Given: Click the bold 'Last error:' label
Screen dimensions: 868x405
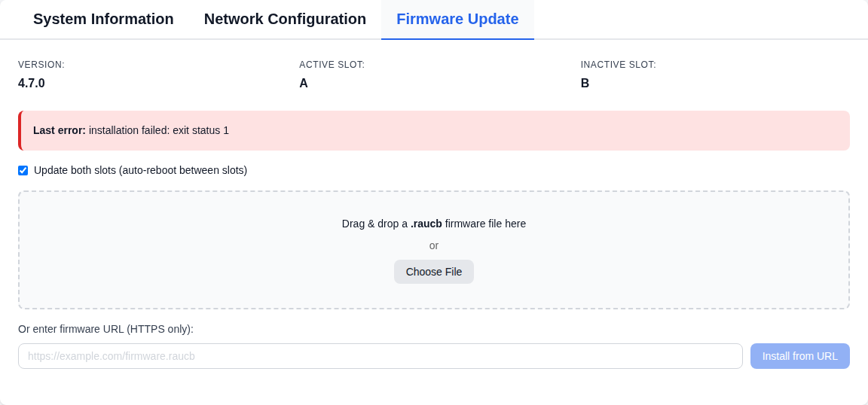Looking at the screenshot, I should point(60,130).
